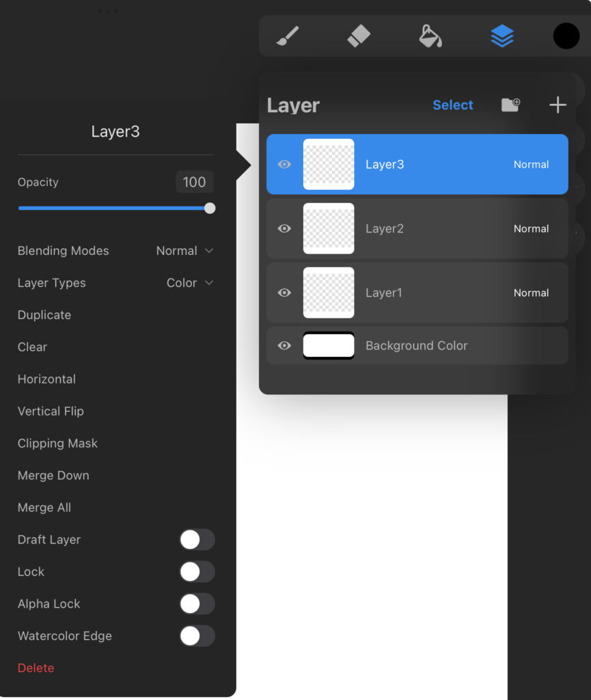The image size is (591, 700).
Task: Expand the Layer Types dropdown
Action: tap(190, 282)
